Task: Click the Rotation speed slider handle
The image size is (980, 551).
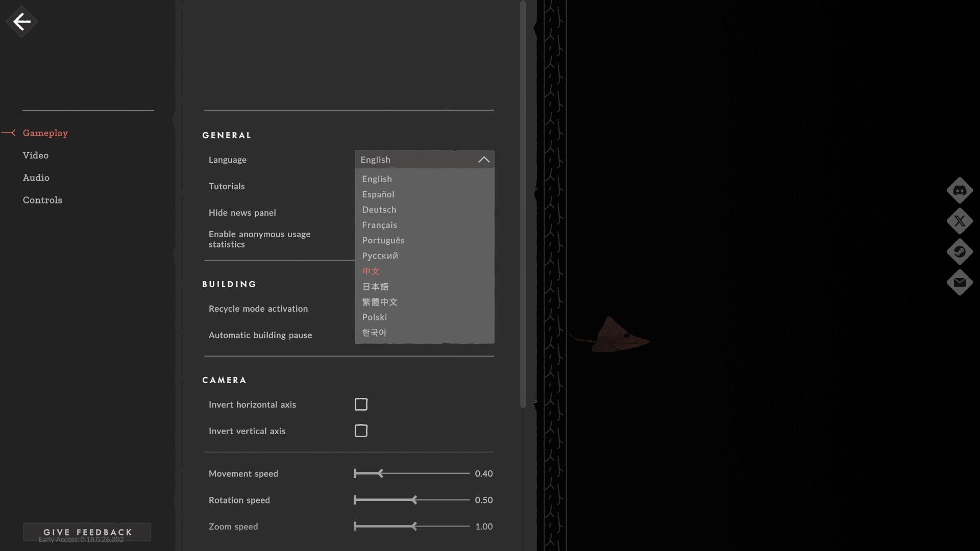Action: tap(414, 500)
